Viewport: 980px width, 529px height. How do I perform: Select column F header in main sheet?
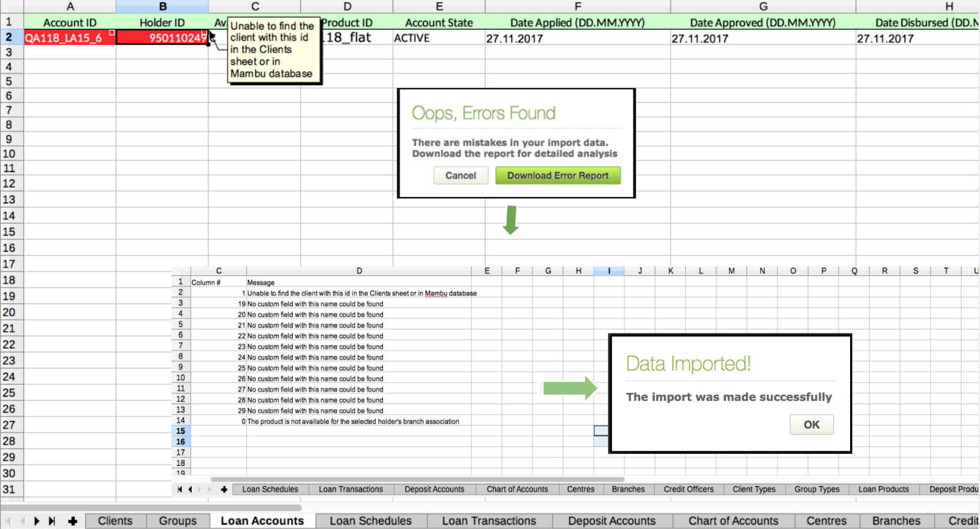[x=578, y=7]
